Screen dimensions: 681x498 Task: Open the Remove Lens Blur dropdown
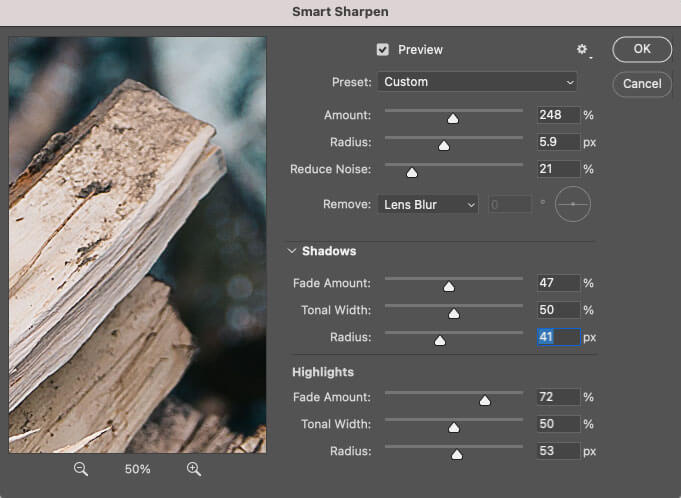428,205
